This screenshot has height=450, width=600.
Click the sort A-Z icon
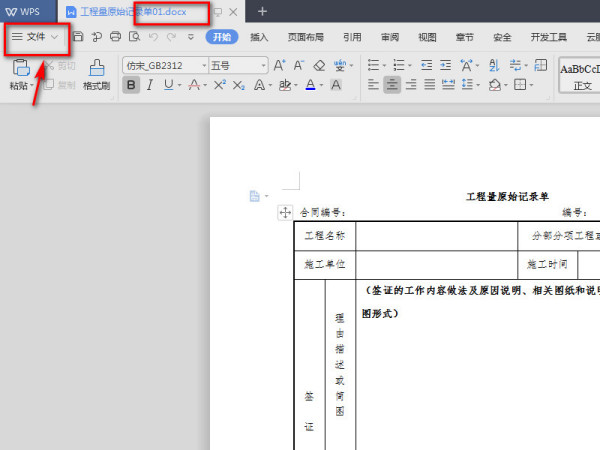click(x=494, y=65)
